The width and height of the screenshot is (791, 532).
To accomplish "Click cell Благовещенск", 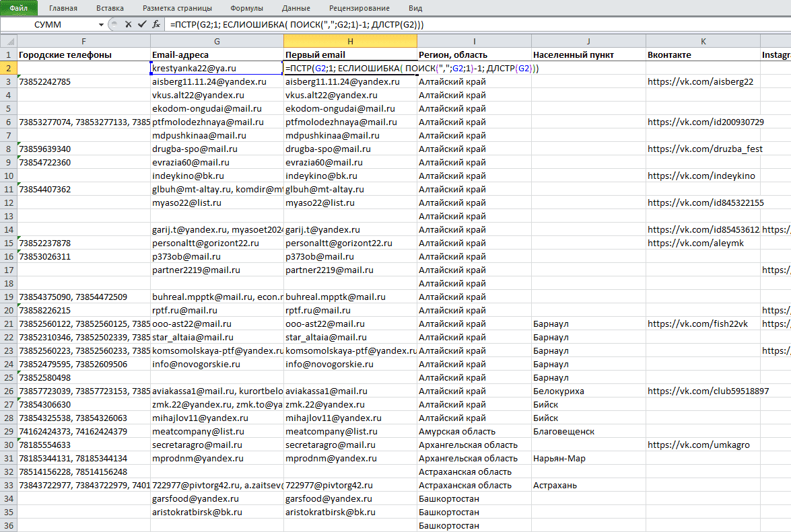I will click(x=589, y=431).
